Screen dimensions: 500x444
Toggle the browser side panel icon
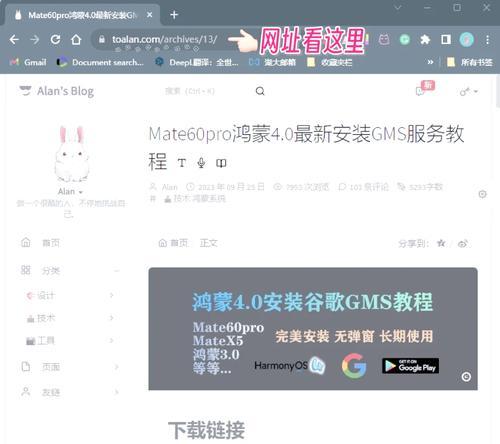pos(446,40)
